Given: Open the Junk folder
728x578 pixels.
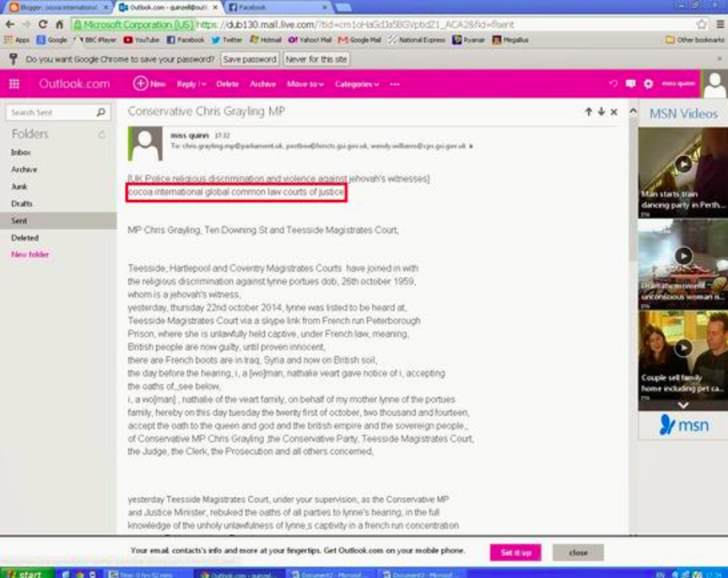Looking at the screenshot, I should (19, 186).
